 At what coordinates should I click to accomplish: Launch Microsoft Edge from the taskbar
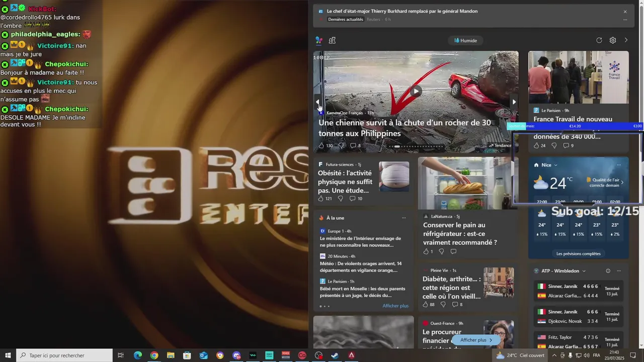click(x=137, y=355)
